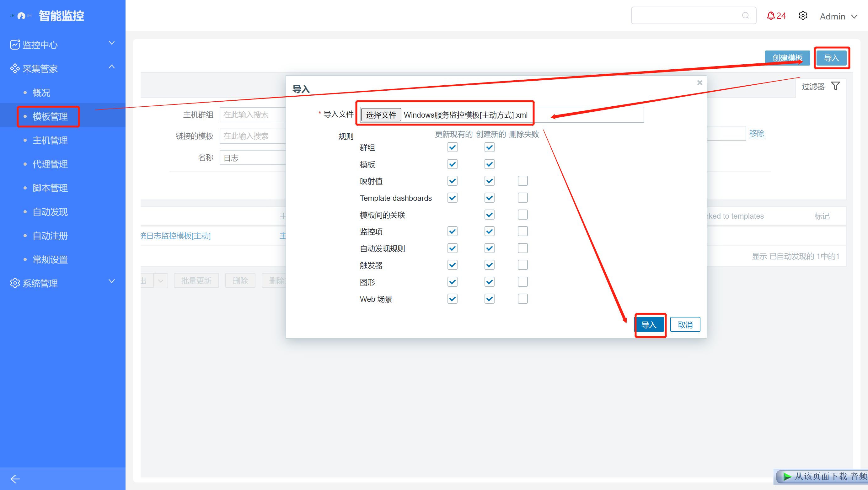Open the export dropdown arrow
This screenshot has width=868, height=490.
160,280
